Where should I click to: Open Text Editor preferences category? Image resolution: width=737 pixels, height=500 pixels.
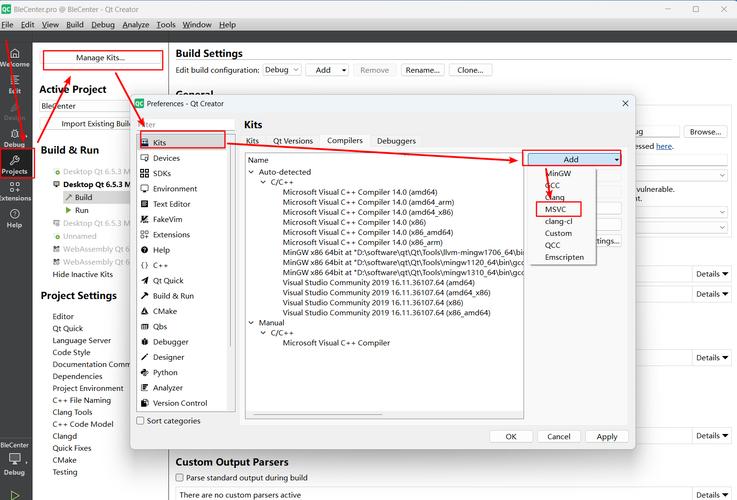tap(182, 204)
